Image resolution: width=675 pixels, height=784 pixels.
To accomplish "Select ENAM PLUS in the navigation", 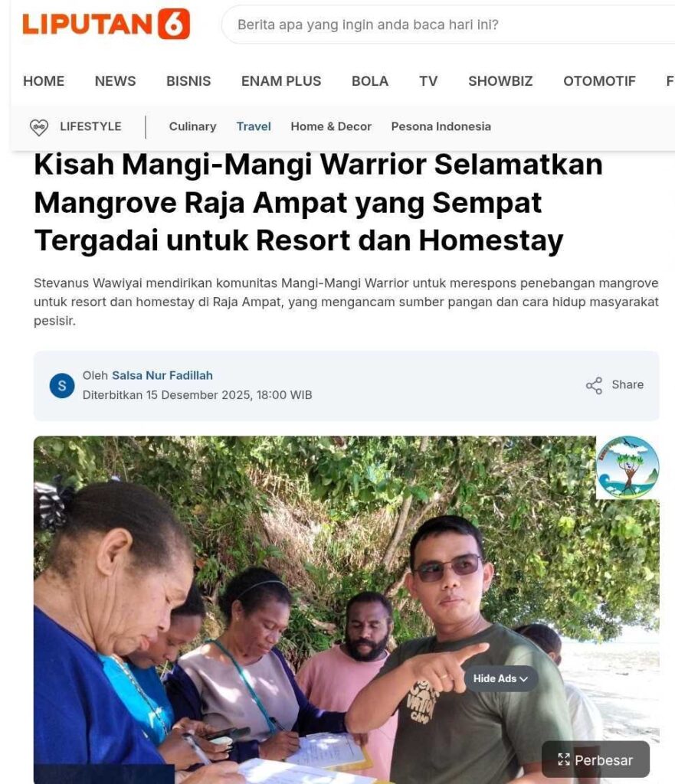I will [x=281, y=81].
